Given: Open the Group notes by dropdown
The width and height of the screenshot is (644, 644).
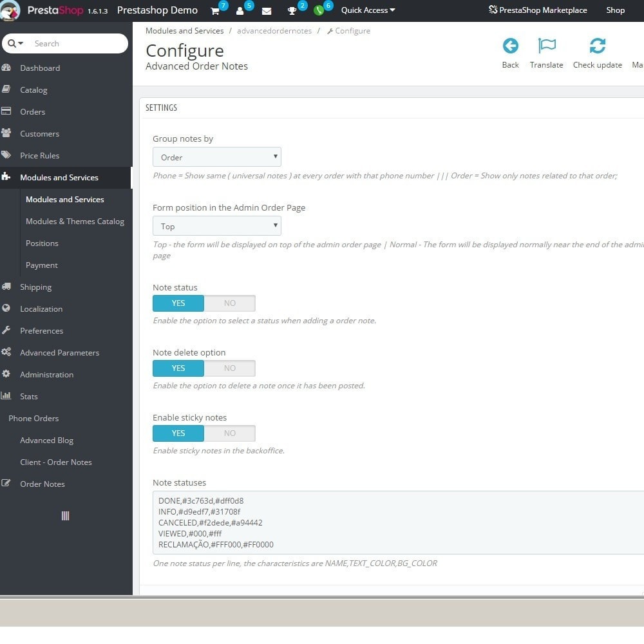Looking at the screenshot, I should coord(217,157).
